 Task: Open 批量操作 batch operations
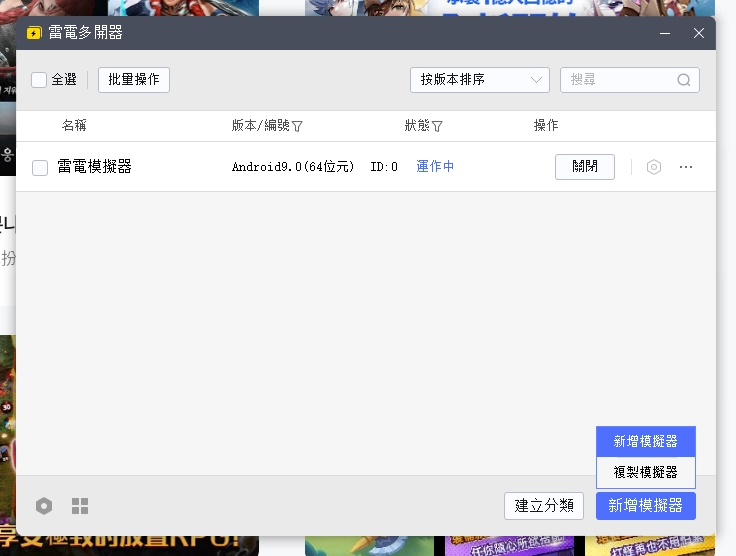(134, 80)
